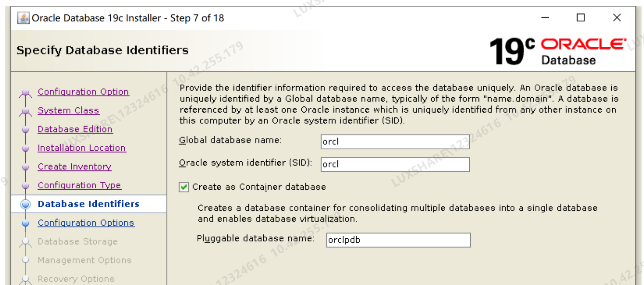Go to the Installation Location step
This screenshot has width=644, height=285.
coord(81,148)
